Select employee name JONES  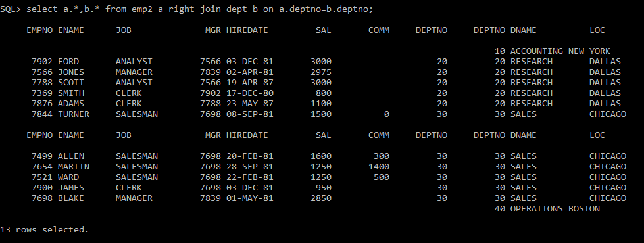tap(70, 72)
